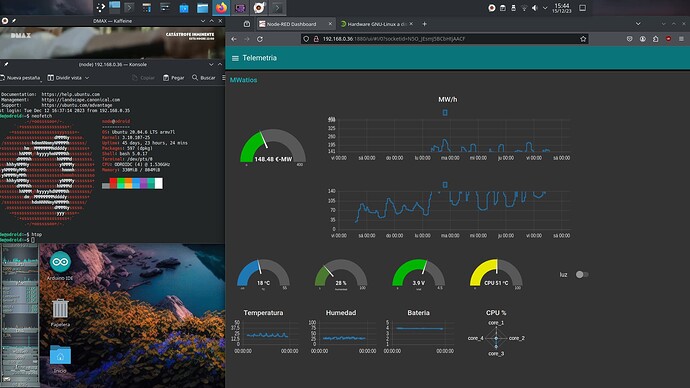Screen dimensions: 690x388
Task: Open the KDE application launcher in panel
Action: 101,7
